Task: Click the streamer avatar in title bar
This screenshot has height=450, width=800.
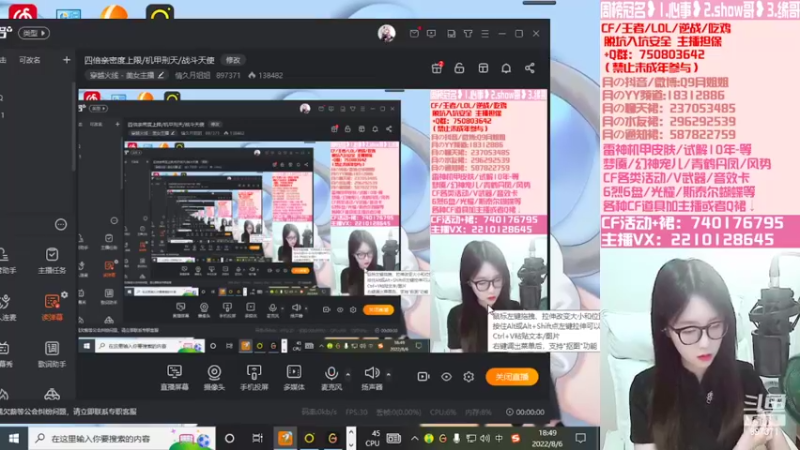Action: coord(386,33)
